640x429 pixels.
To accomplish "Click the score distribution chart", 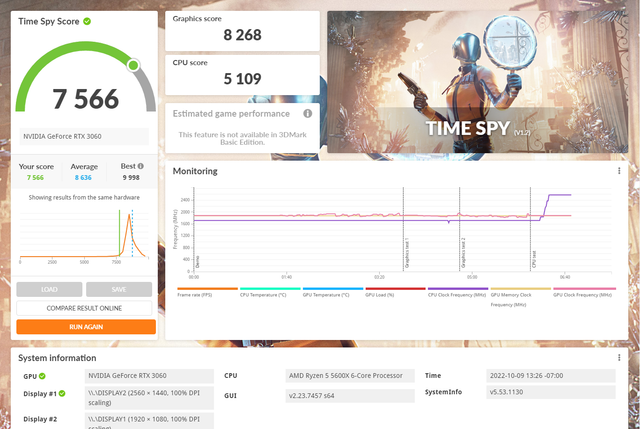I will [x=84, y=236].
